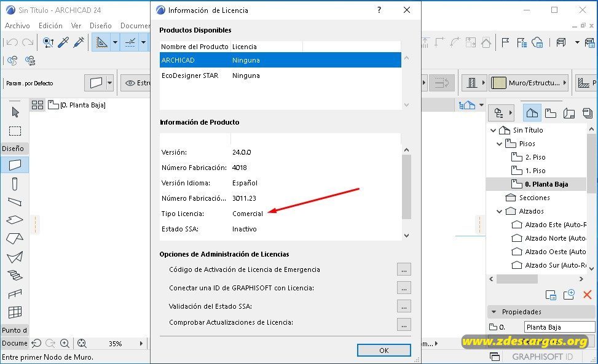Select the Shell tool

click(x=15, y=257)
